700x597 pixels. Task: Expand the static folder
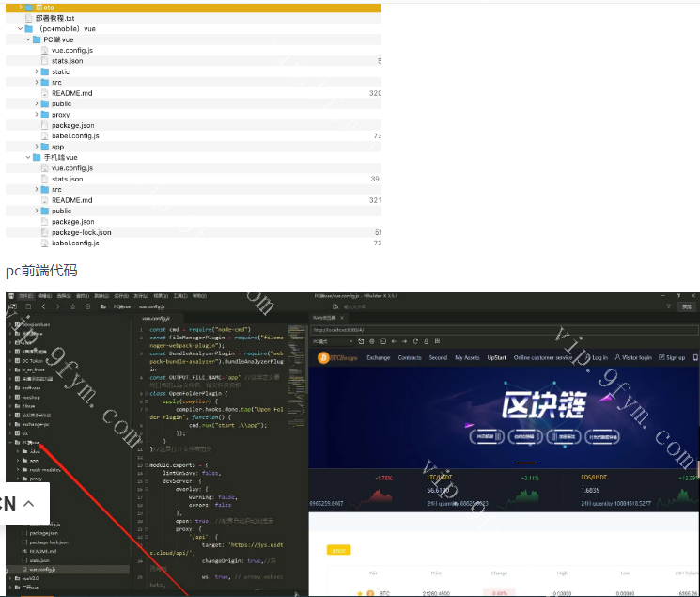tap(37, 71)
